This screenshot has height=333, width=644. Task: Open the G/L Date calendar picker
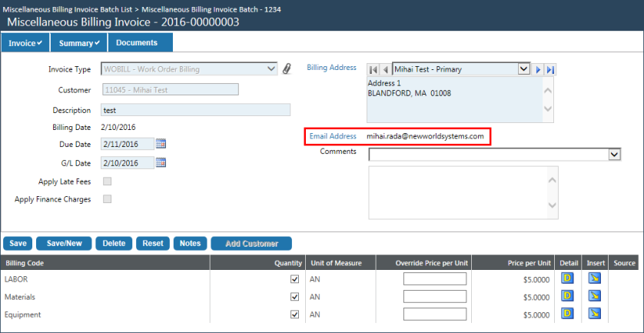click(x=161, y=162)
